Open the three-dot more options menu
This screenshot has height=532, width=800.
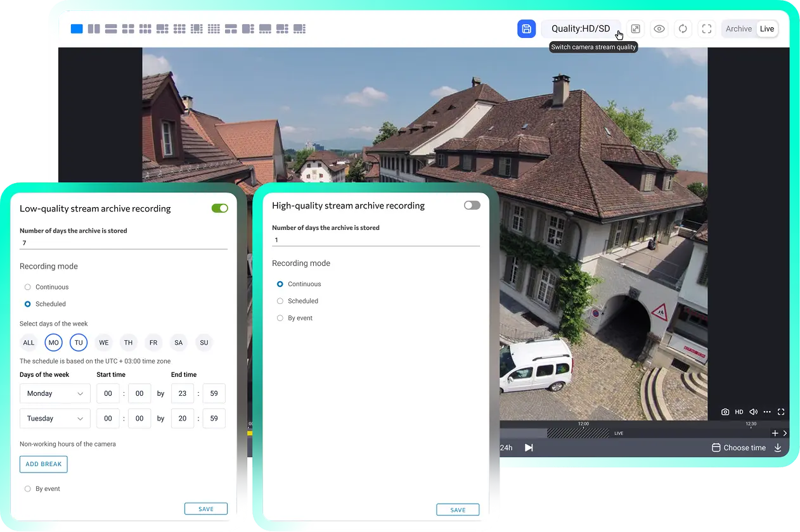point(767,412)
